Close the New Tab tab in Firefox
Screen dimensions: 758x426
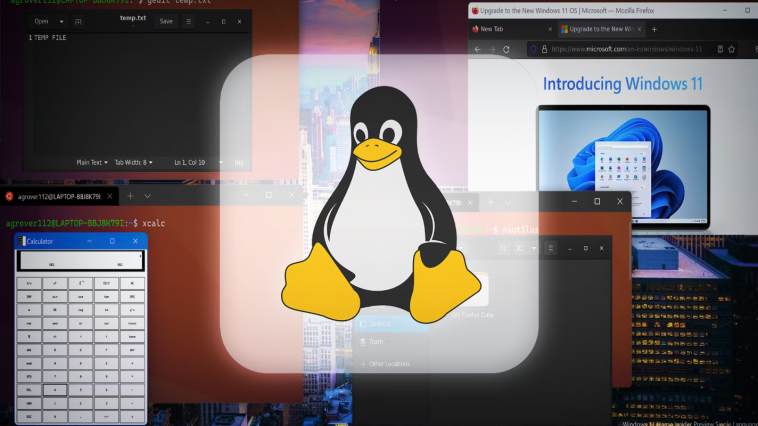[x=550, y=29]
